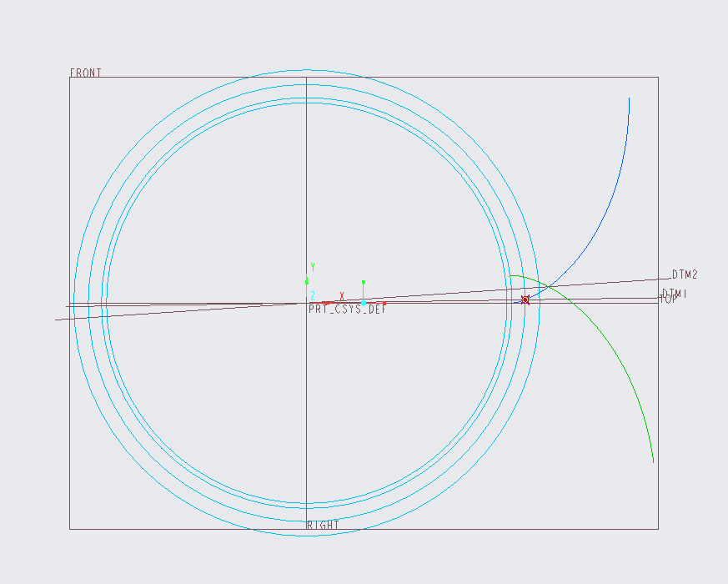Screen dimensions: 728x584
Task: Click the green point above the X axis
Action: [x=364, y=282]
